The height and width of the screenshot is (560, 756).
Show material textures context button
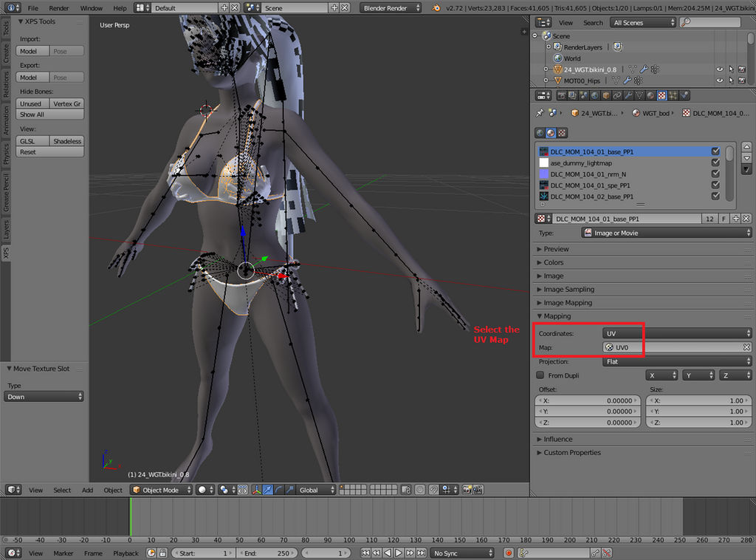(551, 133)
